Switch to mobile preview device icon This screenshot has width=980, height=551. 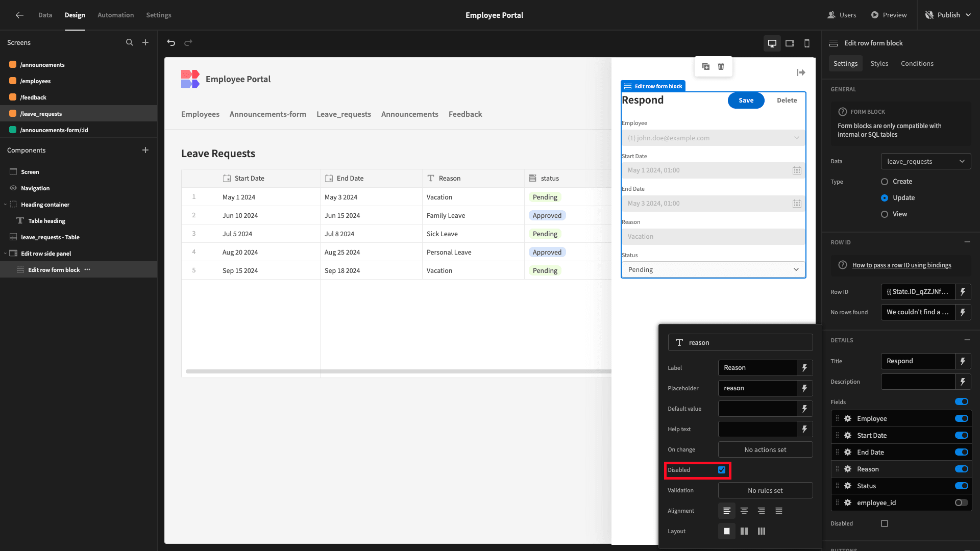[807, 43]
